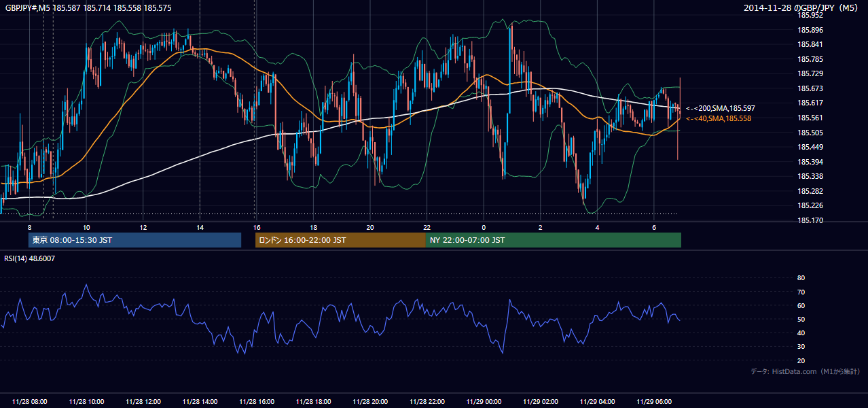Click the hour '22' tick on price chart axis
The height and width of the screenshot is (408, 868).
(427, 227)
